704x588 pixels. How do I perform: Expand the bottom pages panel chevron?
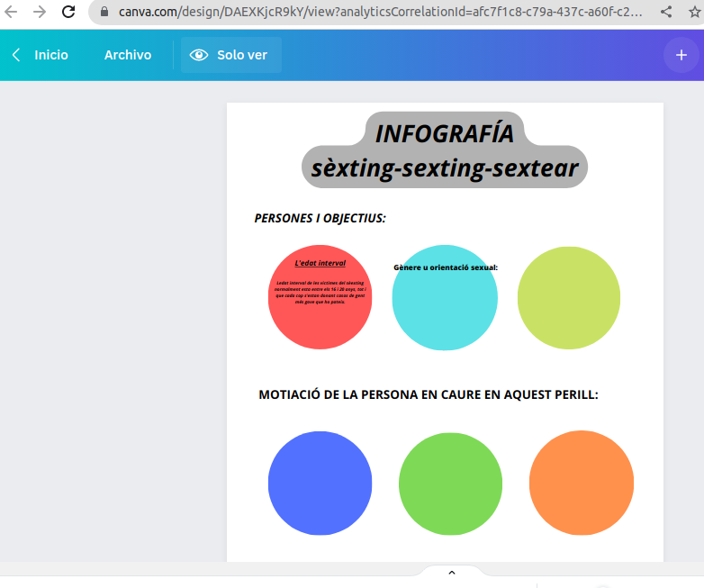coord(452,573)
